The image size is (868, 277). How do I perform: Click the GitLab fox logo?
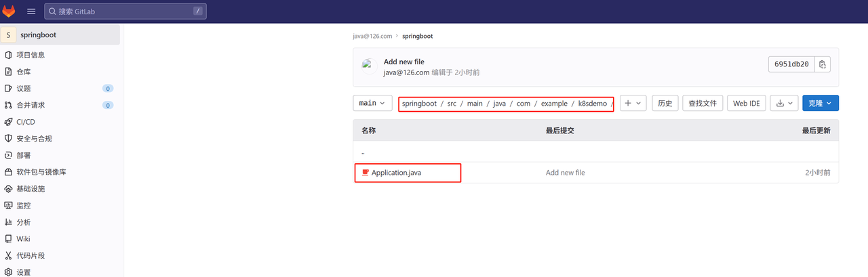[x=9, y=12]
